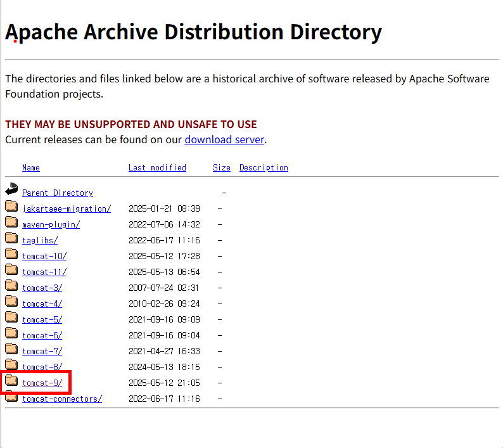Sort listing by Name column
Viewport: 503px width, 448px height.
pos(31,167)
